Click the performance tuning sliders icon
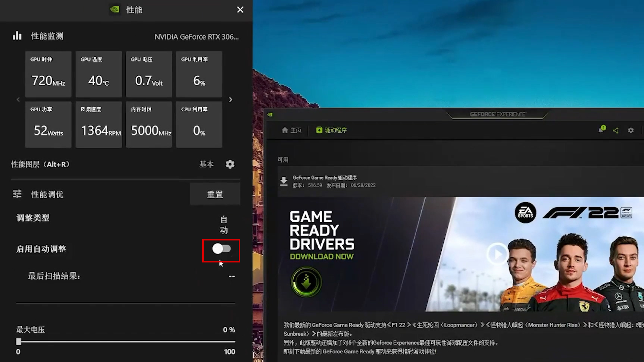644x362 pixels. (x=17, y=194)
